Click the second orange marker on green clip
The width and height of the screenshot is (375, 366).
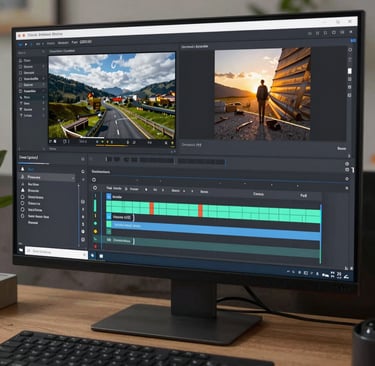point(200,211)
